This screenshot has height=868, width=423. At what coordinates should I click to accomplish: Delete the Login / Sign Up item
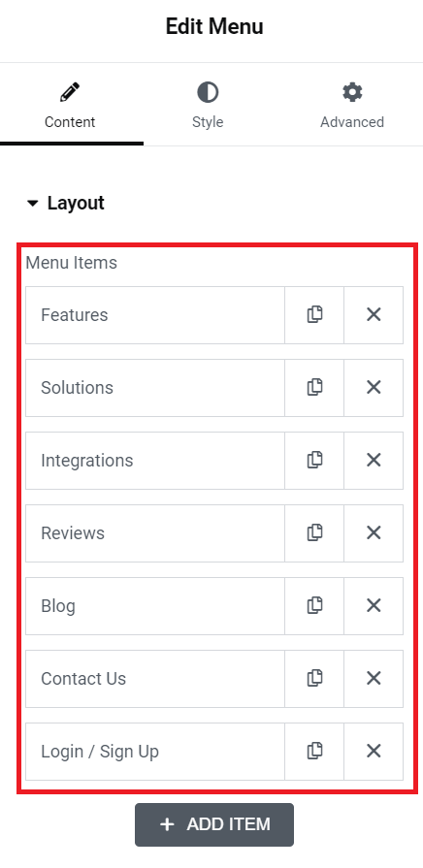coord(374,752)
